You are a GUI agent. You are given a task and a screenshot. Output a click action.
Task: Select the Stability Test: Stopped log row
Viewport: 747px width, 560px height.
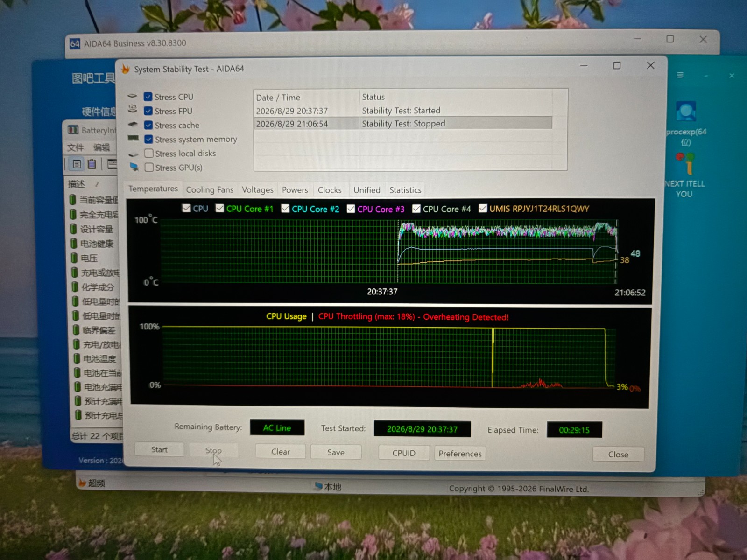pos(403,124)
